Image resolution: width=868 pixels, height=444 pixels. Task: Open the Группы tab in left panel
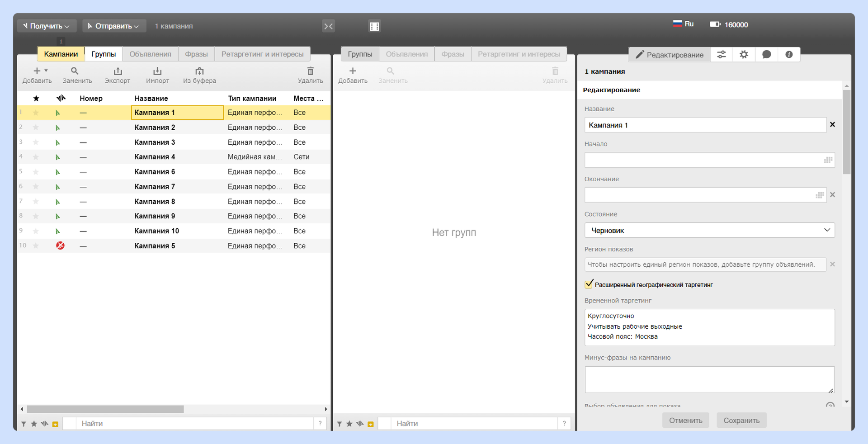click(104, 54)
